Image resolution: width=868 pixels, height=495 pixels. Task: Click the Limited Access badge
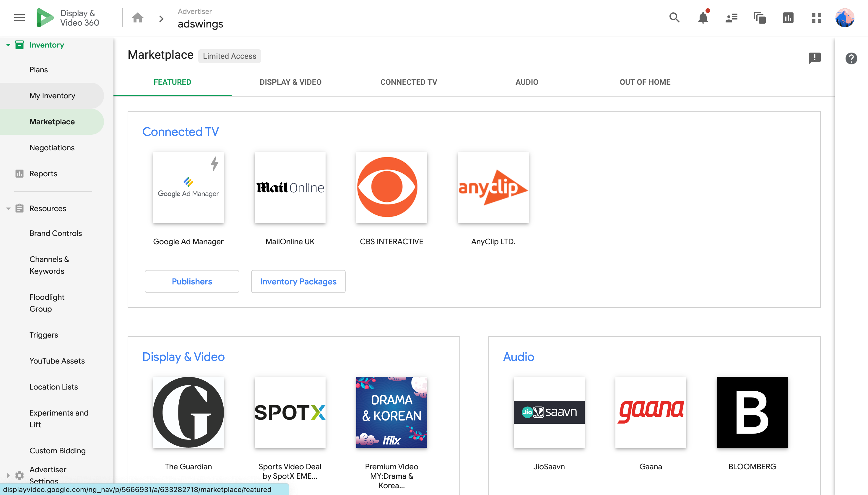click(230, 56)
